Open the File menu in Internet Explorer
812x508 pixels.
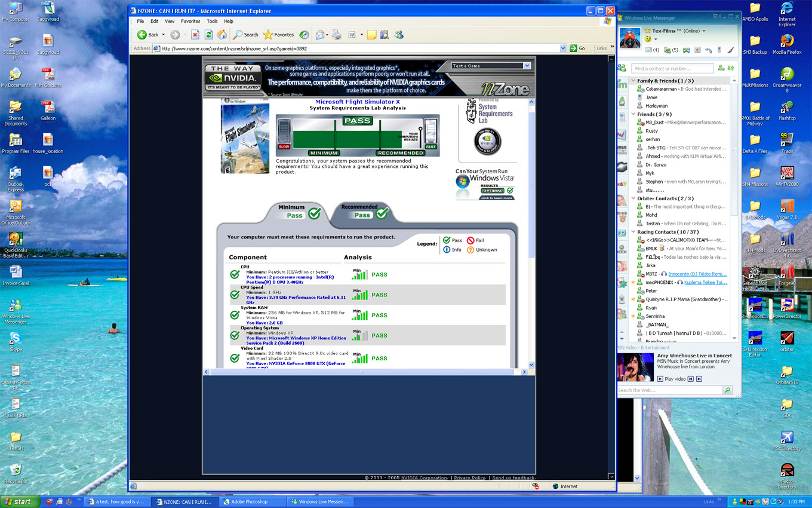tap(140, 21)
